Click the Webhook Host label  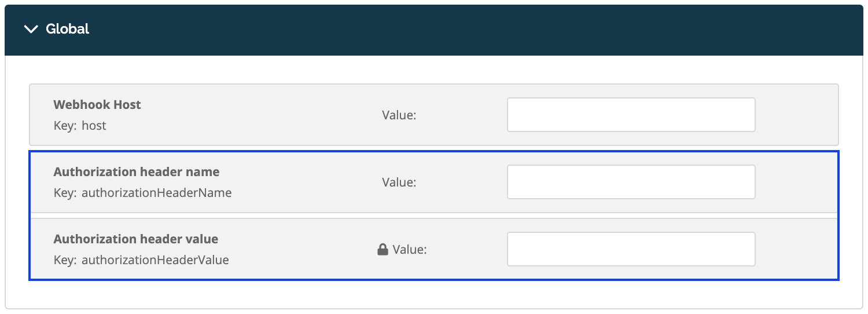click(97, 105)
